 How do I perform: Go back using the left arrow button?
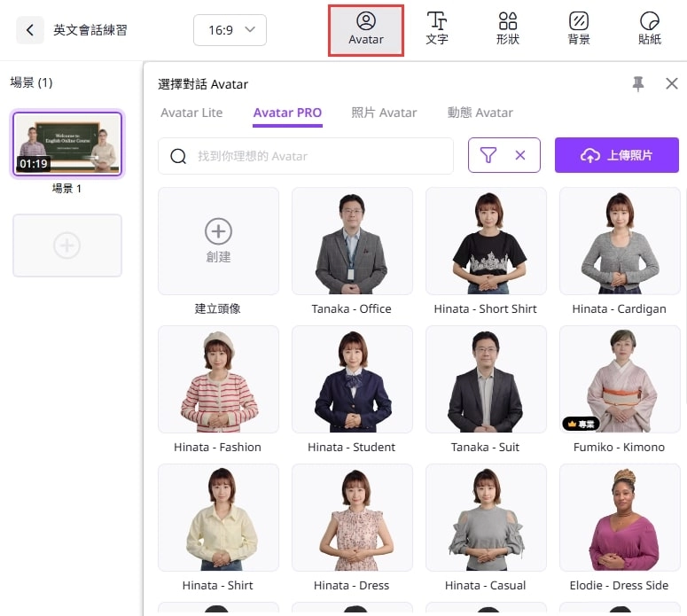click(x=30, y=30)
